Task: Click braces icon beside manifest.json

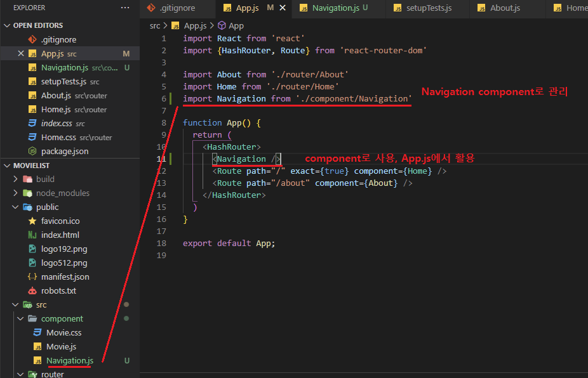Action: pos(32,277)
